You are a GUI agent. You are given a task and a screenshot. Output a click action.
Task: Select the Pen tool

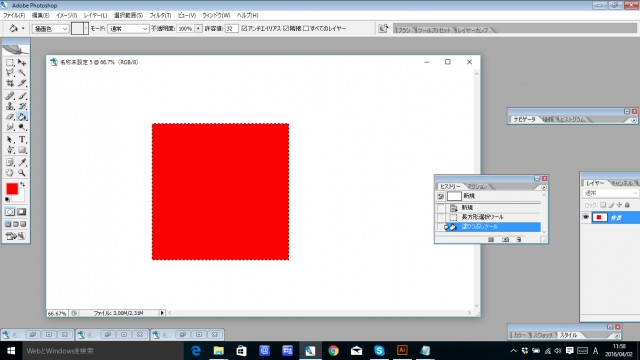[x=10, y=150]
